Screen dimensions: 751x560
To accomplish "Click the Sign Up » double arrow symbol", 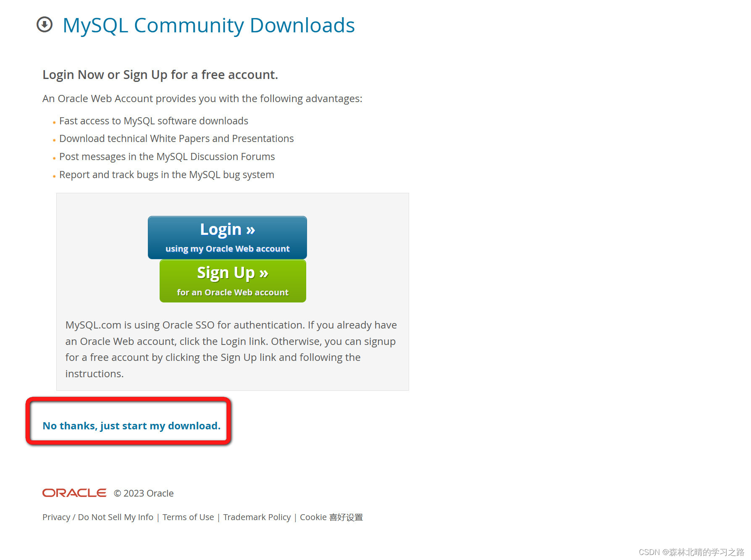I will coord(264,273).
